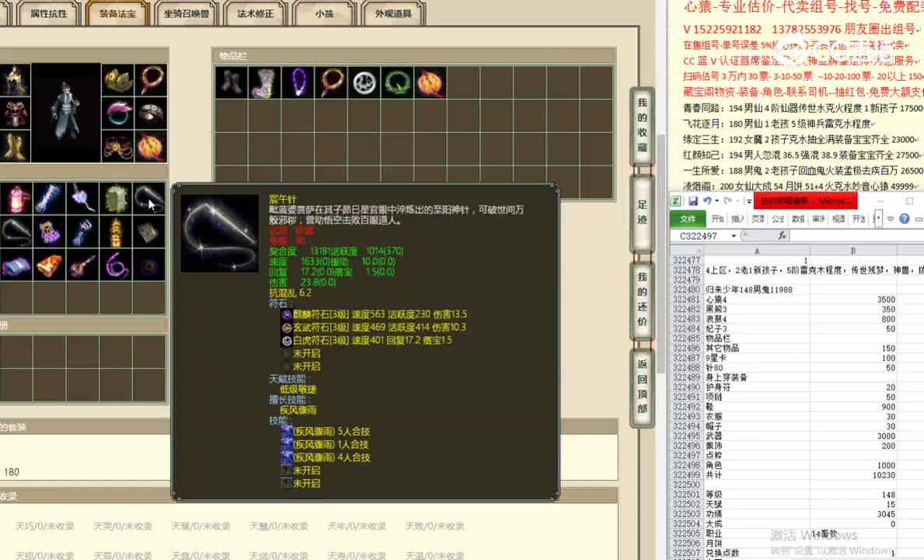The image size is (924, 560).
Task: Click the fx Insert Function icon
Action: click(782, 235)
